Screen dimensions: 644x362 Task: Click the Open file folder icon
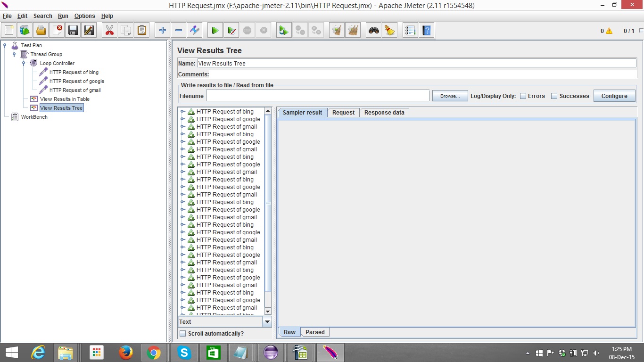click(x=41, y=31)
